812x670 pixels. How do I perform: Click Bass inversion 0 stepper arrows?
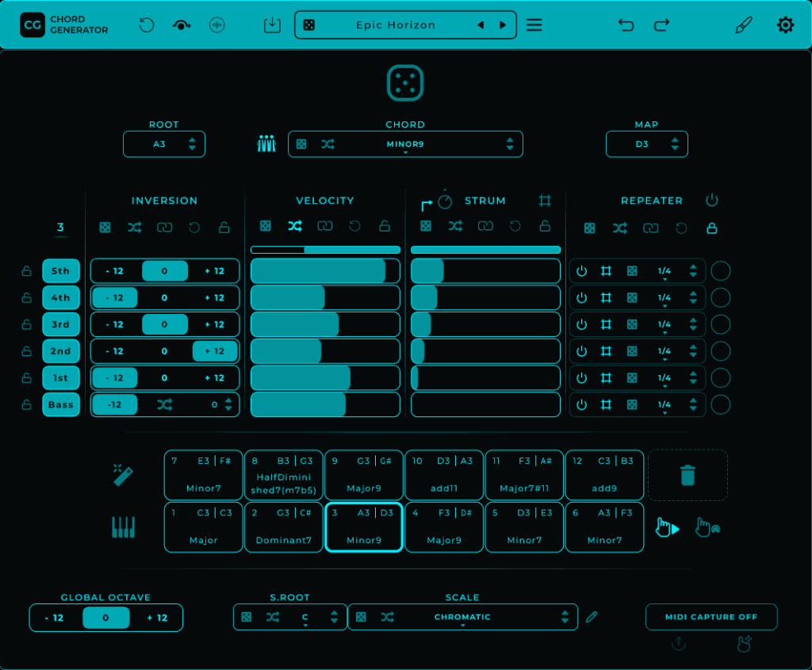coord(229,404)
